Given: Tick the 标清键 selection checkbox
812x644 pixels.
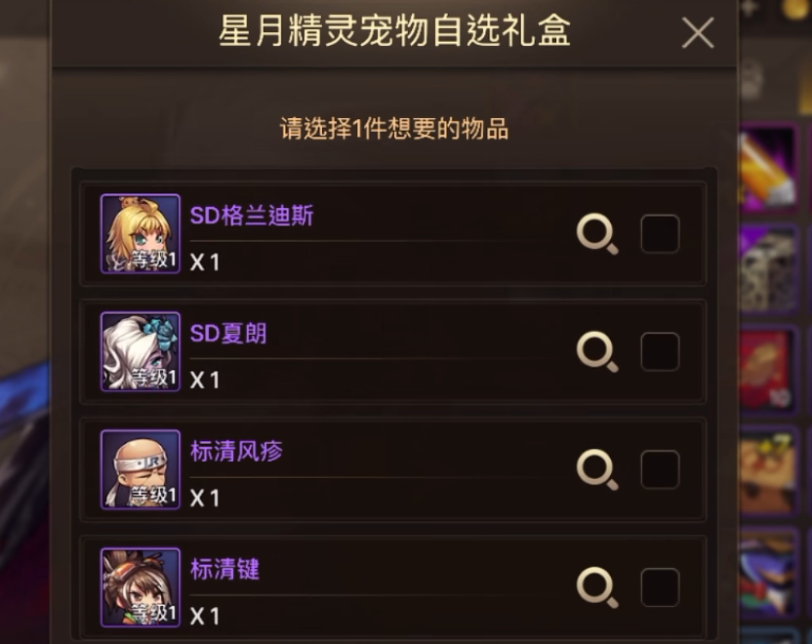Looking at the screenshot, I should tap(661, 587).
